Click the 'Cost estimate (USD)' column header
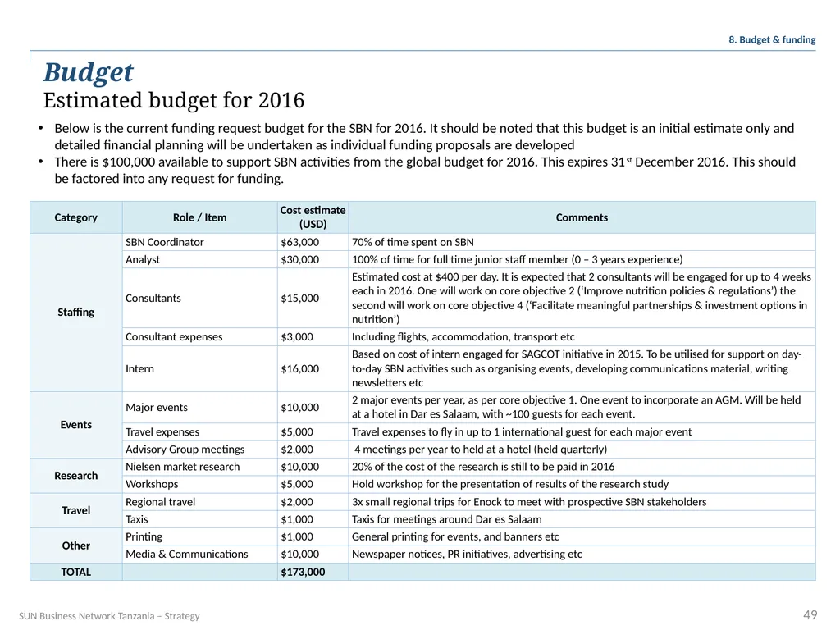The width and height of the screenshot is (840, 630). tap(313, 217)
